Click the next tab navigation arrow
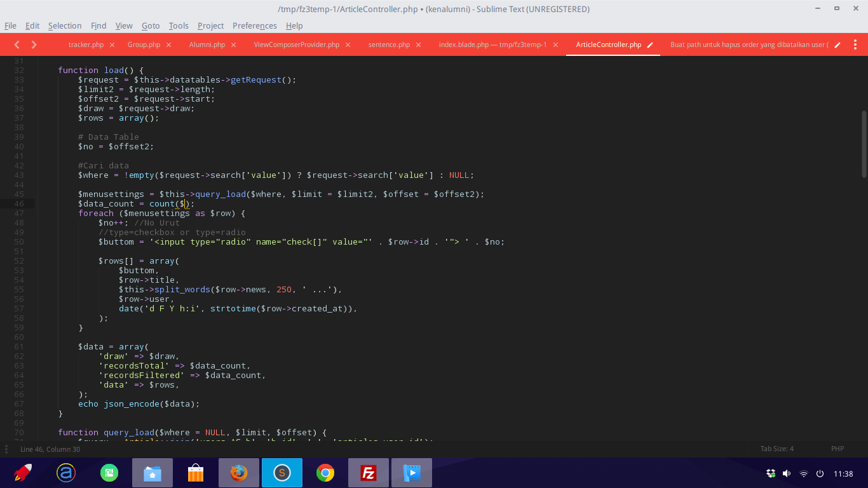Image resolution: width=868 pixels, height=488 pixels. (34, 44)
